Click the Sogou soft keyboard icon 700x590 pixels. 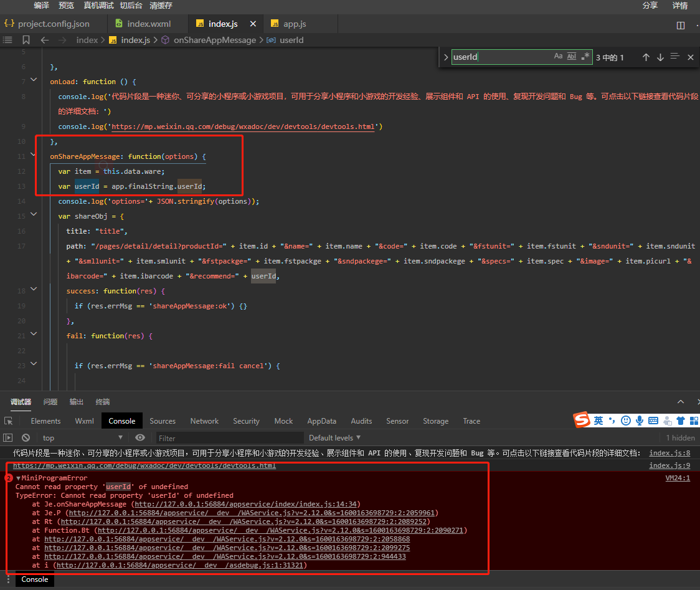point(653,421)
